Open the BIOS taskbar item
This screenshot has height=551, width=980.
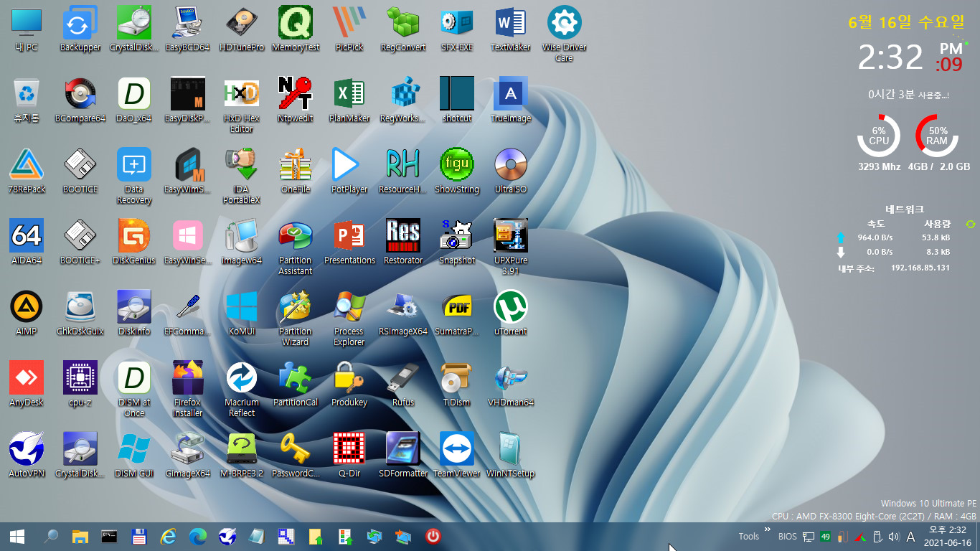click(787, 536)
